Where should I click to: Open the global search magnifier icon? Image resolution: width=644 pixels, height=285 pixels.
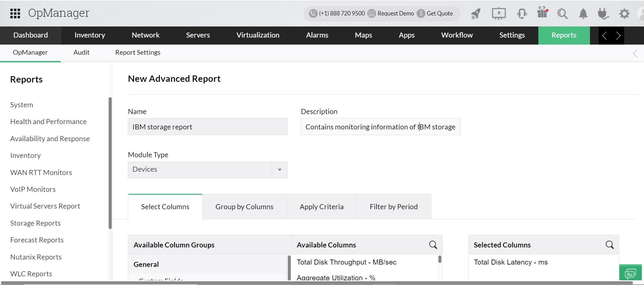click(x=562, y=14)
